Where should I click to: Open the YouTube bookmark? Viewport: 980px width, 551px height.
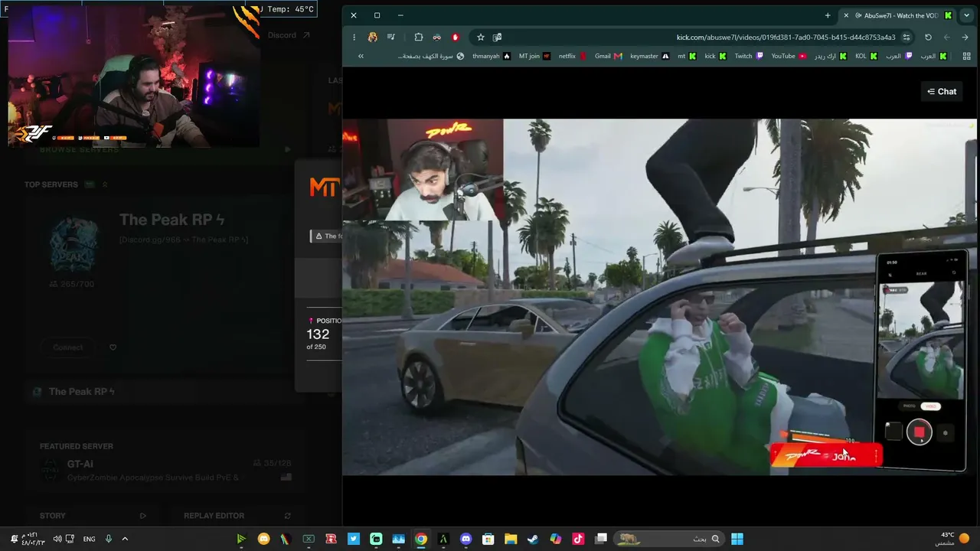[x=789, y=56]
